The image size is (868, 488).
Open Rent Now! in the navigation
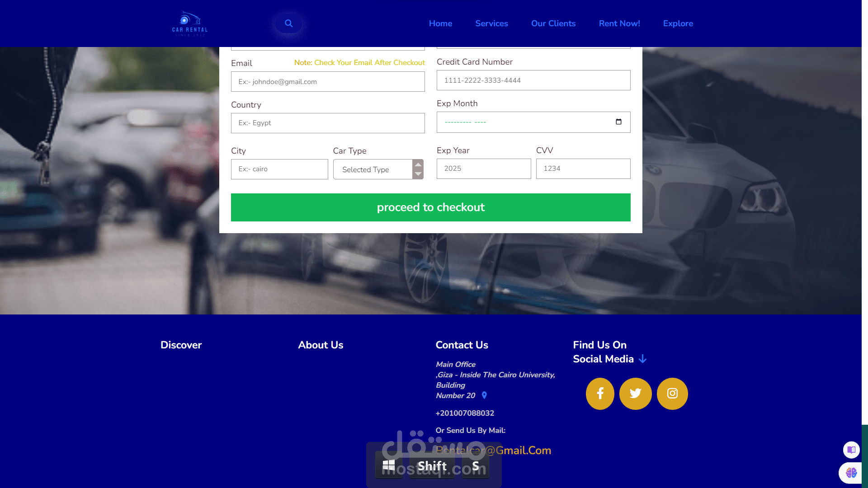tap(619, 23)
